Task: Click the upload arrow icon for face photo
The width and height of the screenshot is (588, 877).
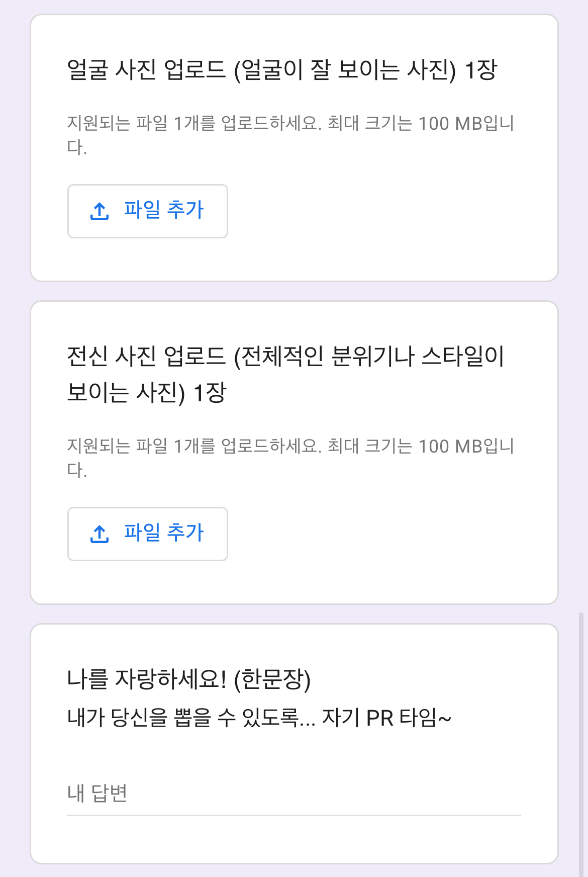Action: [100, 211]
